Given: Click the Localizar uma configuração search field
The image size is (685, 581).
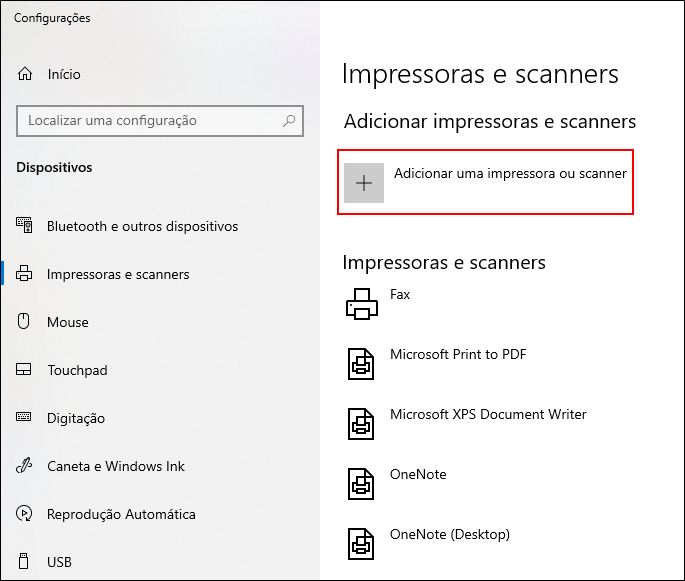Looking at the screenshot, I should coord(150,120).
